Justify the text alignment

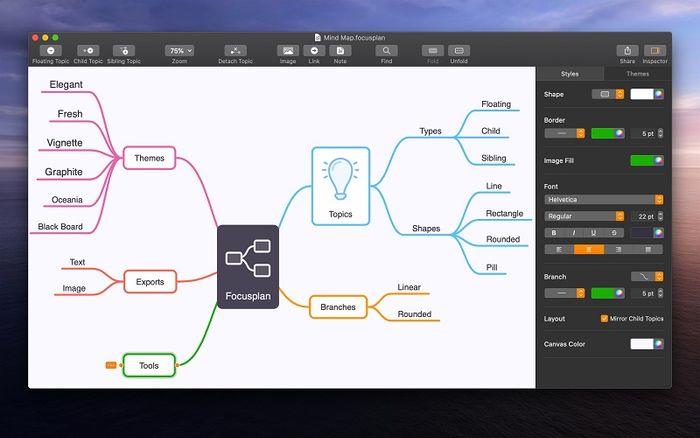[x=648, y=250]
